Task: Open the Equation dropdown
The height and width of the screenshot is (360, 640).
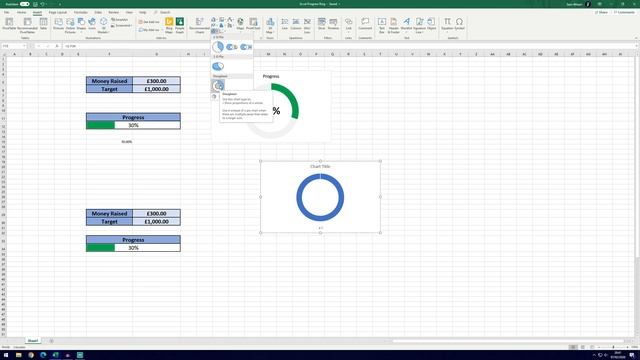Action: 447,24
